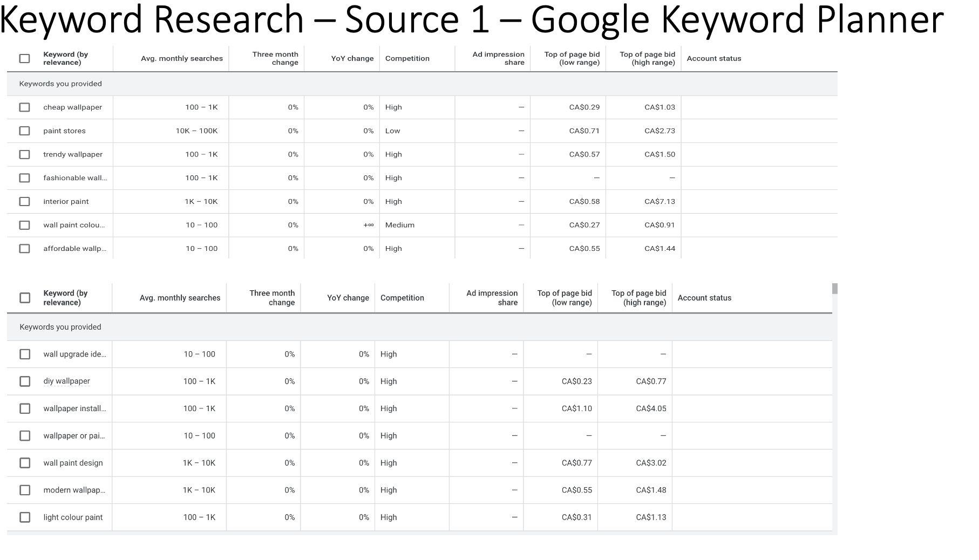Sort upper table by low range bid

click(572, 58)
